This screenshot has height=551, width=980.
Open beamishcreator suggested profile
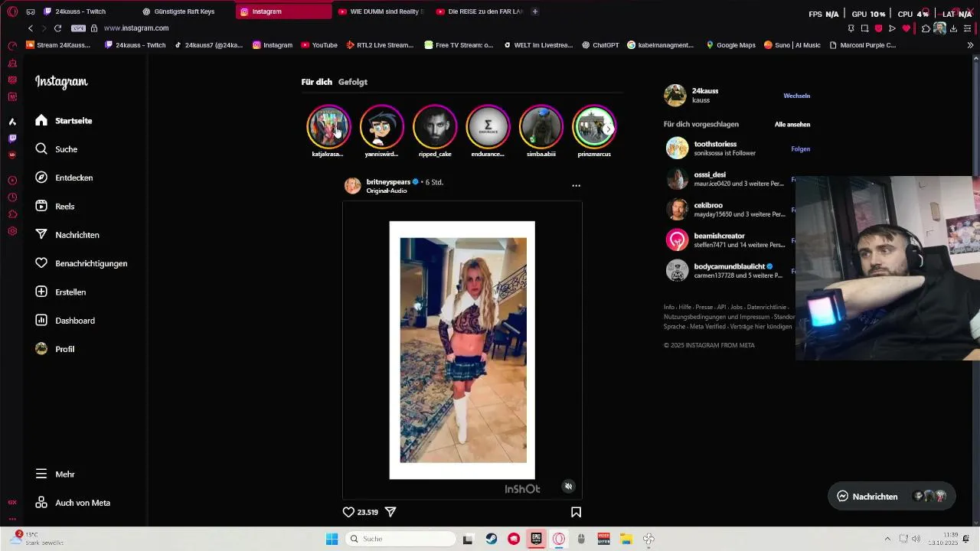coord(719,236)
